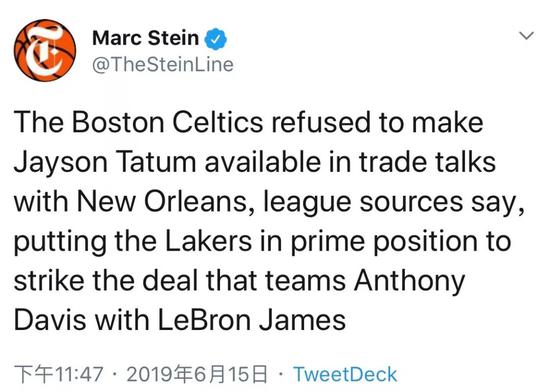Expand the tweet options chevron

click(526, 36)
